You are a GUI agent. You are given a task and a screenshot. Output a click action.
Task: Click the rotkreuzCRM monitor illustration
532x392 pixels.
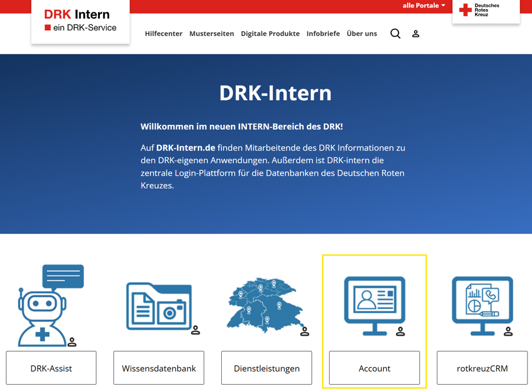coord(482,306)
